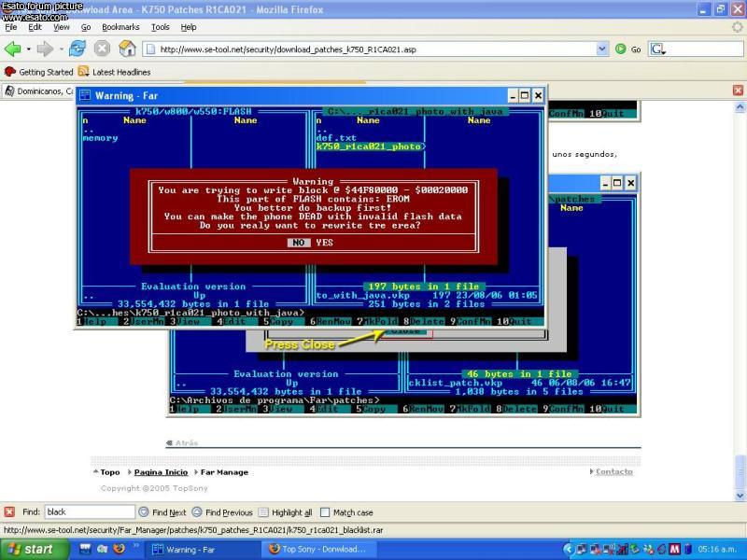Select the Dominicanos browser tab
747x560 pixels.
[x=39, y=91]
